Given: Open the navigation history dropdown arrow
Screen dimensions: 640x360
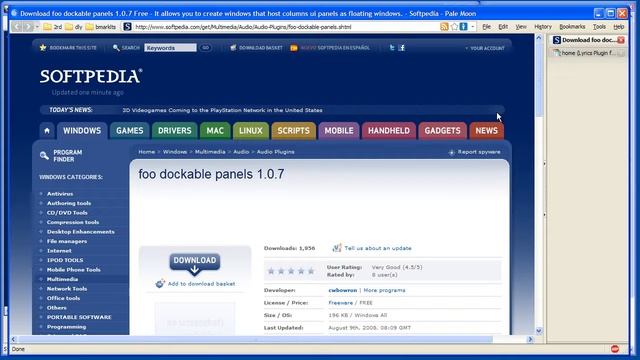Looking at the screenshot, I should tap(37, 27).
